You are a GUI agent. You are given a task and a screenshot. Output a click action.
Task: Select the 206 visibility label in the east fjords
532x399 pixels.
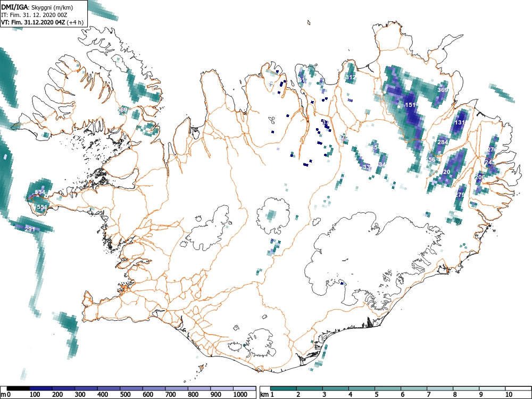[x=480, y=177]
